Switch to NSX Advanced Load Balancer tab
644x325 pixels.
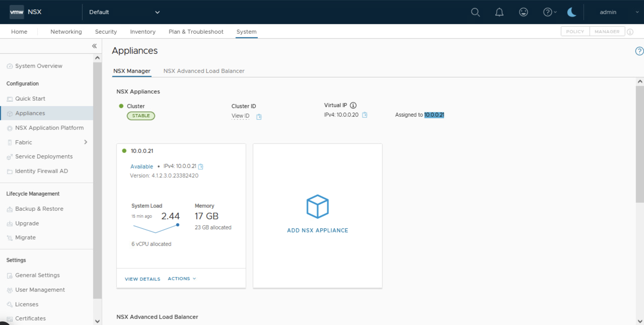(x=204, y=71)
